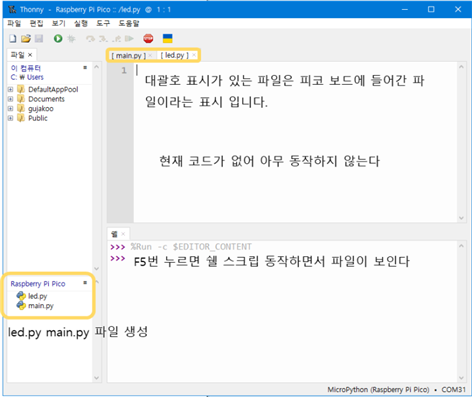Close the [ main.py ] tab
This screenshot has height=397, width=472.
(150, 55)
